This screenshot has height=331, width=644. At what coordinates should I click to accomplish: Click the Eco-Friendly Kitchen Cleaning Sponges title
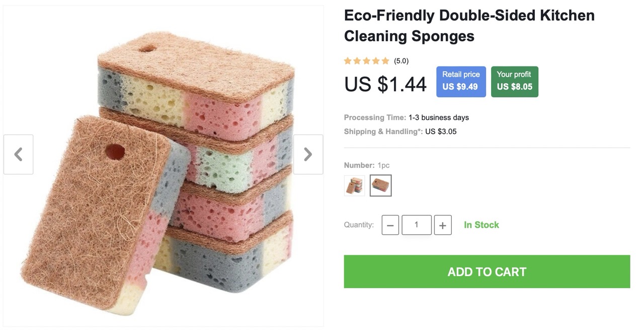click(469, 26)
